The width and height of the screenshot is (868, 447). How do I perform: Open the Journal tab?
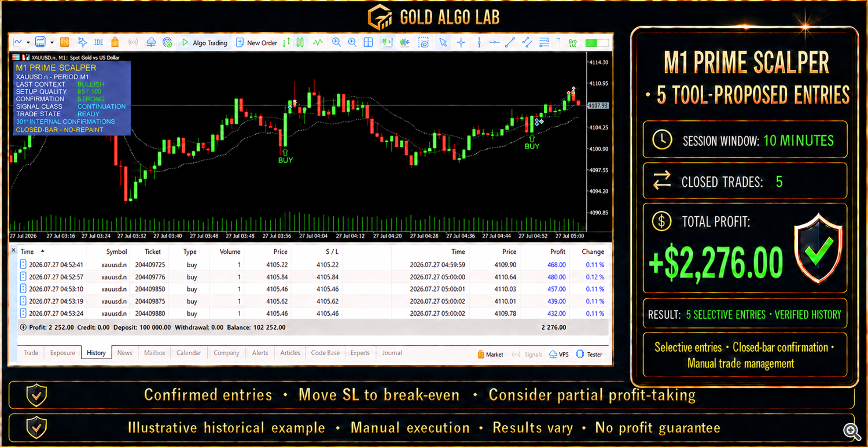tap(392, 353)
